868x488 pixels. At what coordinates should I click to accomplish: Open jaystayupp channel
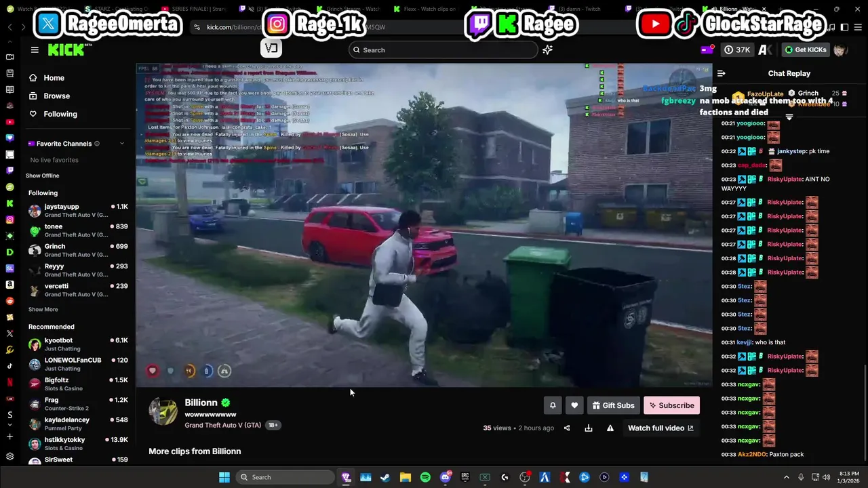(x=78, y=211)
